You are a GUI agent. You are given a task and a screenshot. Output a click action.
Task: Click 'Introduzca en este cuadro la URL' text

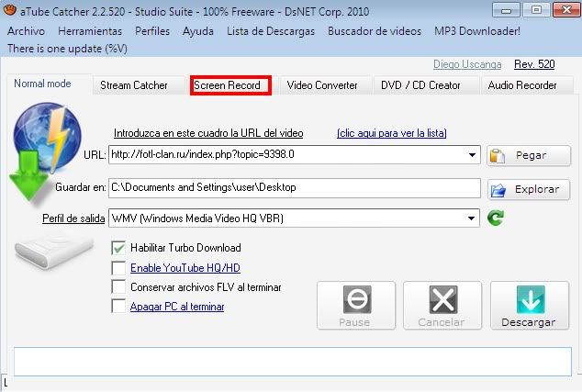pos(208,133)
